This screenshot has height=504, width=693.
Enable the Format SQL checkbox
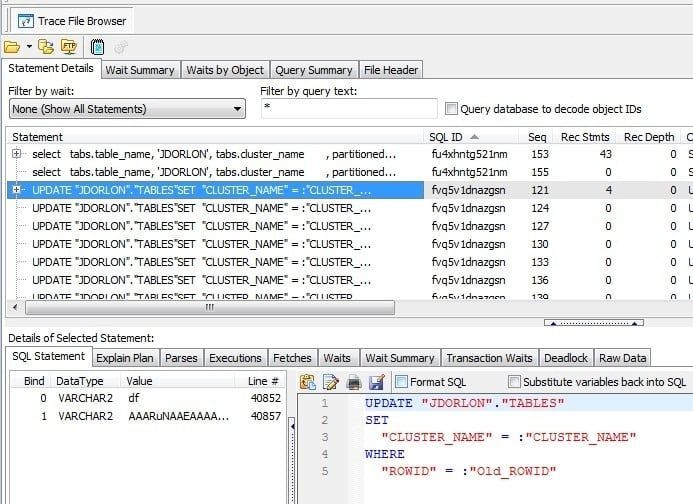401,382
